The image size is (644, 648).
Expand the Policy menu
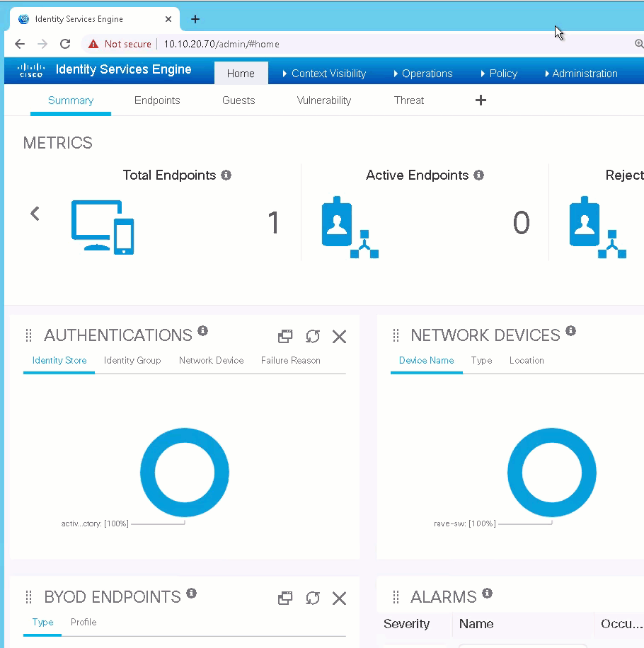[x=499, y=73]
